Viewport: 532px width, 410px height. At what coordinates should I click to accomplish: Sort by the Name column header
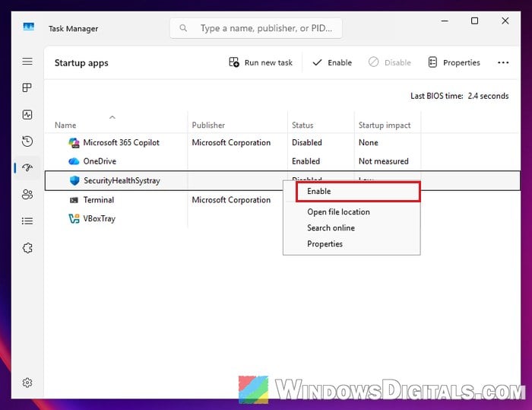coord(65,126)
